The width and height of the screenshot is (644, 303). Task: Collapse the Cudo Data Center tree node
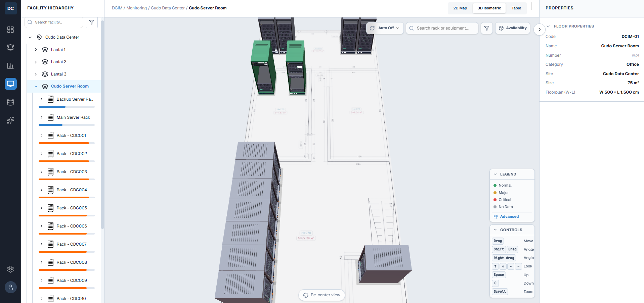[x=30, y=37]
